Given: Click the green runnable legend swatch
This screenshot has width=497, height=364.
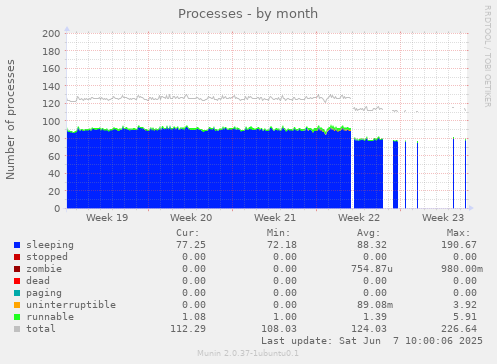Looking at the screenshot, I should [x=17, y=317].
